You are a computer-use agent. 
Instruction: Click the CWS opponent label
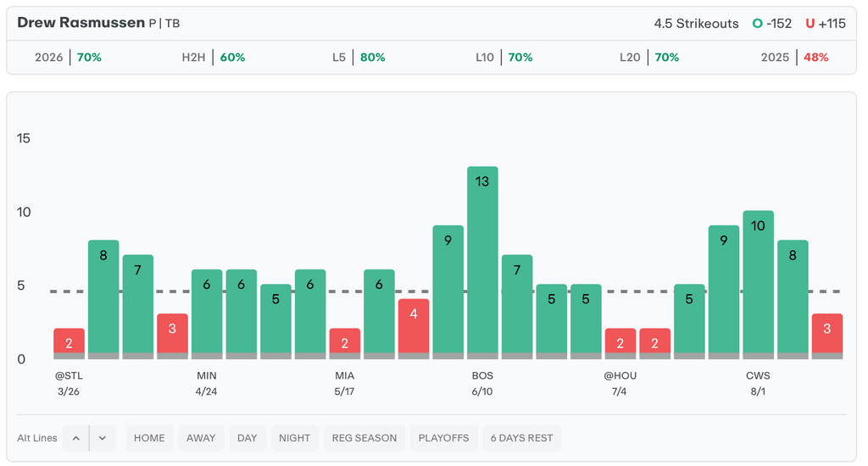click(x=758, y=375)
